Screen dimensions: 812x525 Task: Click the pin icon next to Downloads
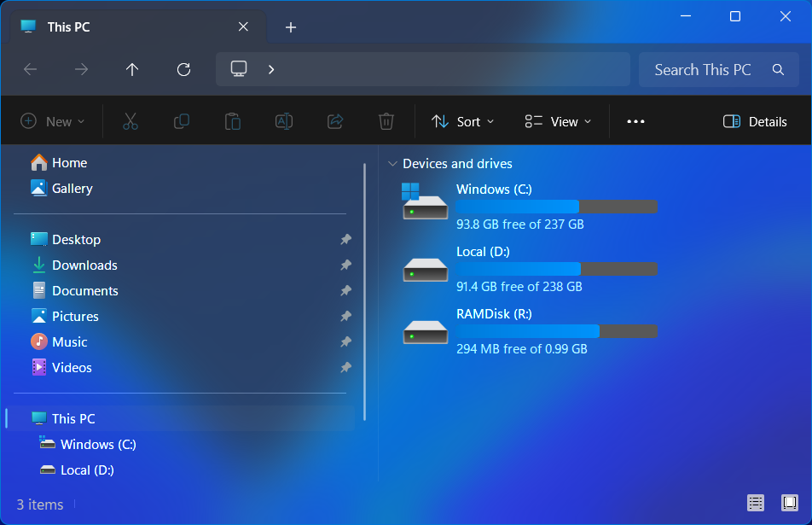346,265
